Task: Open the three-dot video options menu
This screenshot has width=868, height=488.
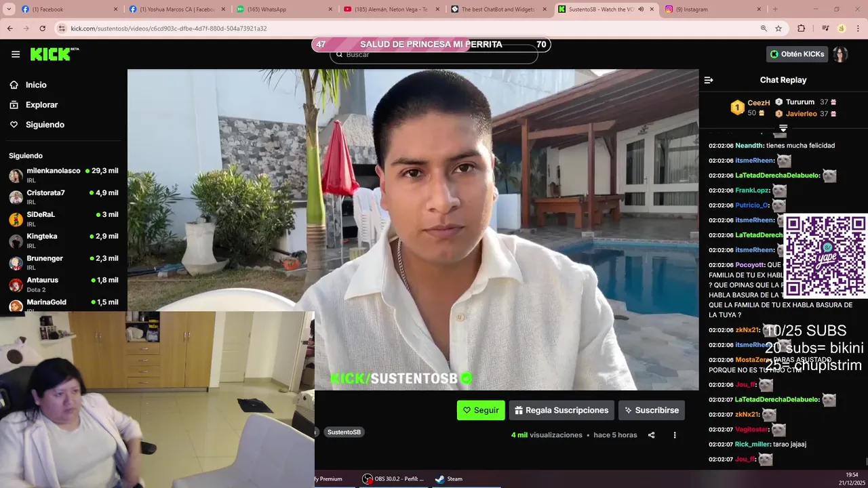Action: point(675,435)
